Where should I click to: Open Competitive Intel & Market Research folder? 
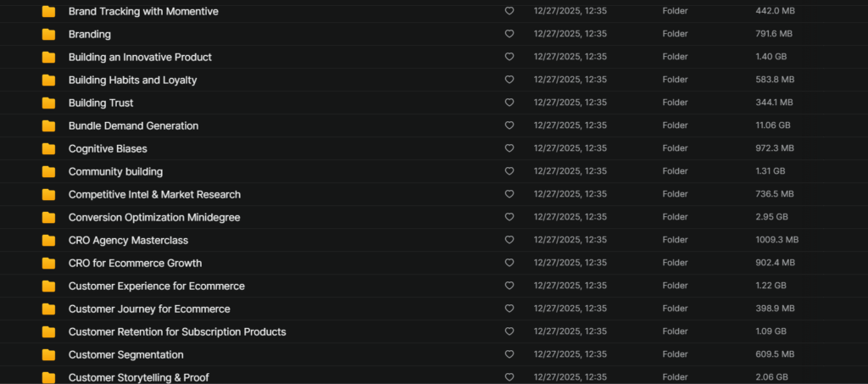pyautogui.click(x=154, y=195)
